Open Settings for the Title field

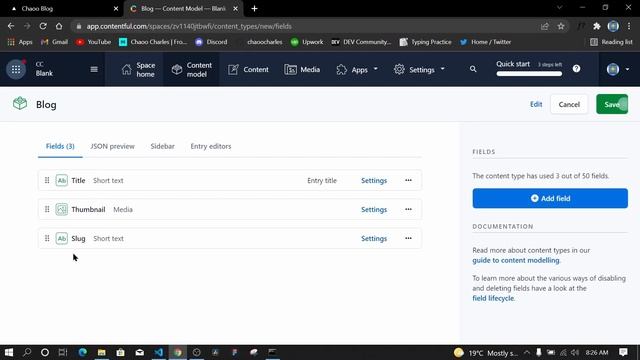click(x=374, y=180)
